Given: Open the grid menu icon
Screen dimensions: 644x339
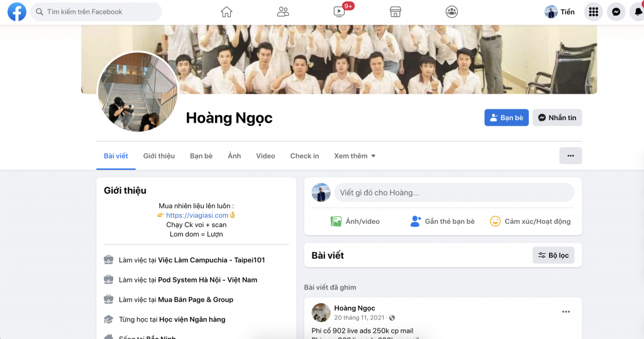Looking at the screenshot, I should [593, 12].
